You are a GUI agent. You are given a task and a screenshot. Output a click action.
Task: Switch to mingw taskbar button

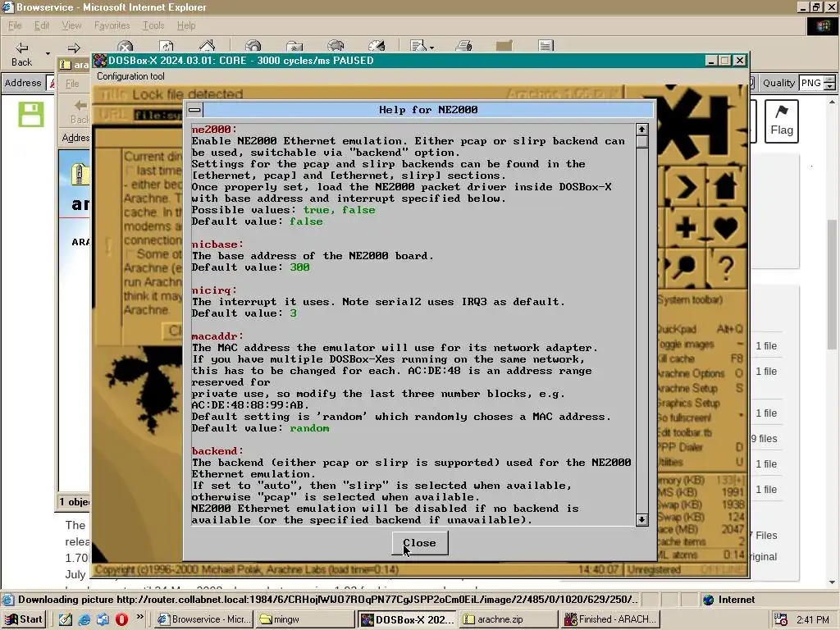(304, 619)
